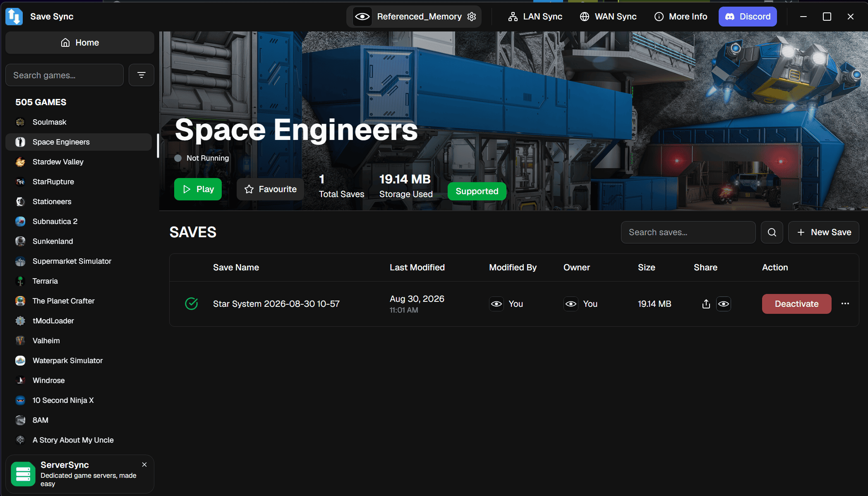Image resolution: width=868 pixels, height=496 pixels.
Task: Click the Stardew Valley chicken icon
Action: pos(20,162)
